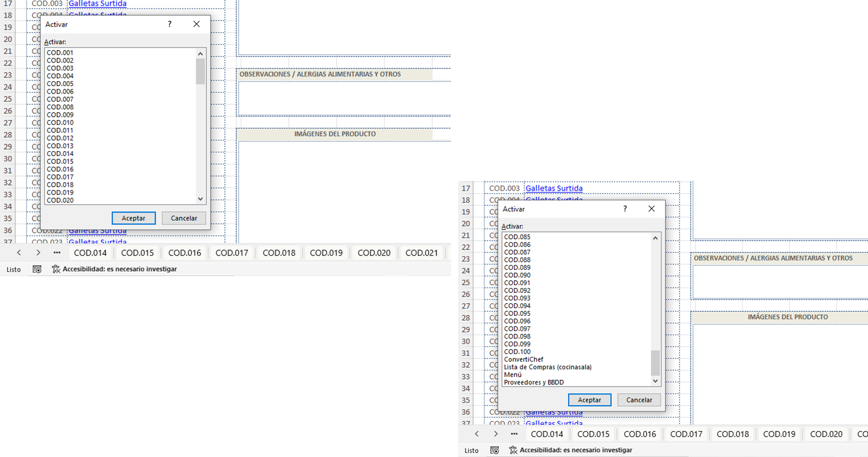Click the COD.001 list scrollbar thumb
This screenshot has height=457, width=868.
pos(200,72)
